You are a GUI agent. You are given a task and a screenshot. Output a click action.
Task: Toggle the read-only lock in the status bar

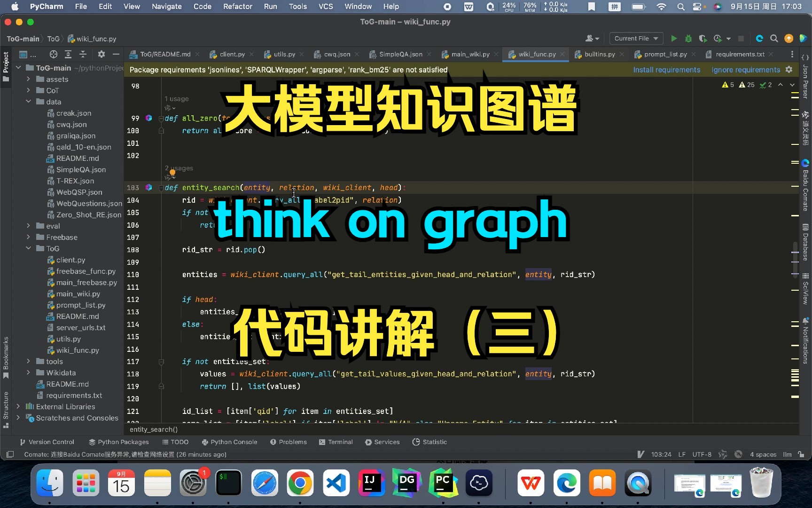coord(801,454)
